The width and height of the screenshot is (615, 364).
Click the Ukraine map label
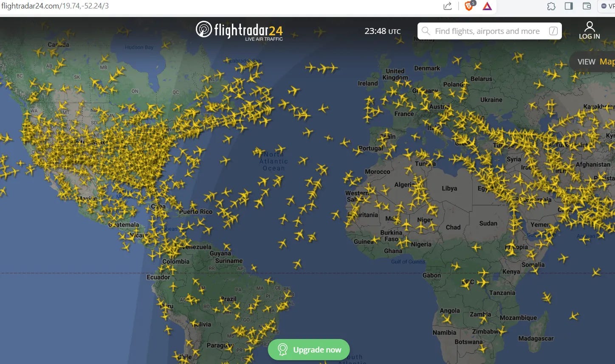tap(491, 100)
